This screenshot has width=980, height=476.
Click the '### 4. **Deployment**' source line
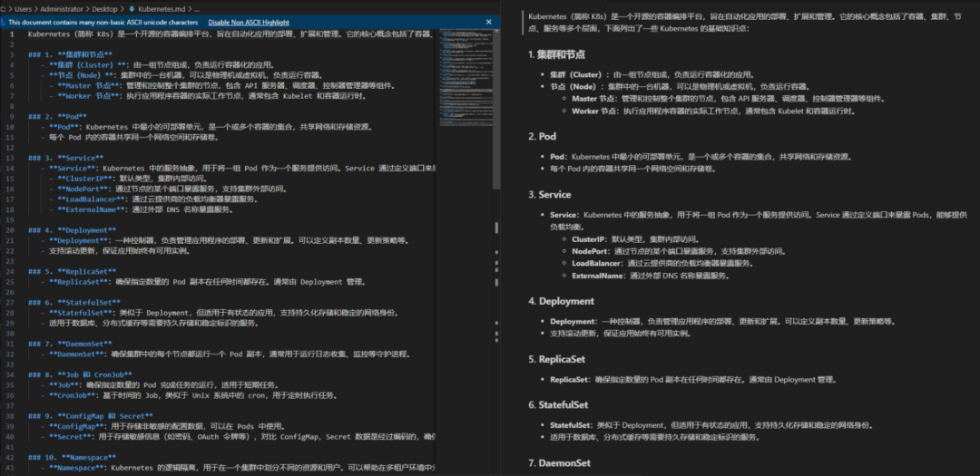(72, 230)
